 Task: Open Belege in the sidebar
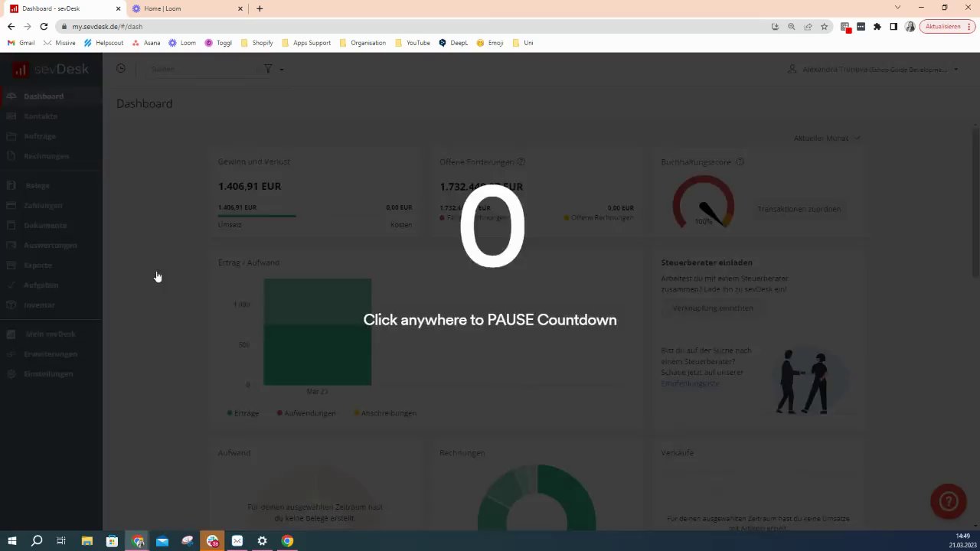38,186
